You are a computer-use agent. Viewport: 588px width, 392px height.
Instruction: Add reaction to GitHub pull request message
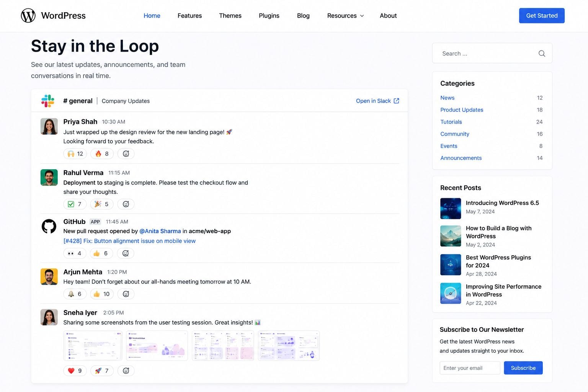(x=125, y=253)
